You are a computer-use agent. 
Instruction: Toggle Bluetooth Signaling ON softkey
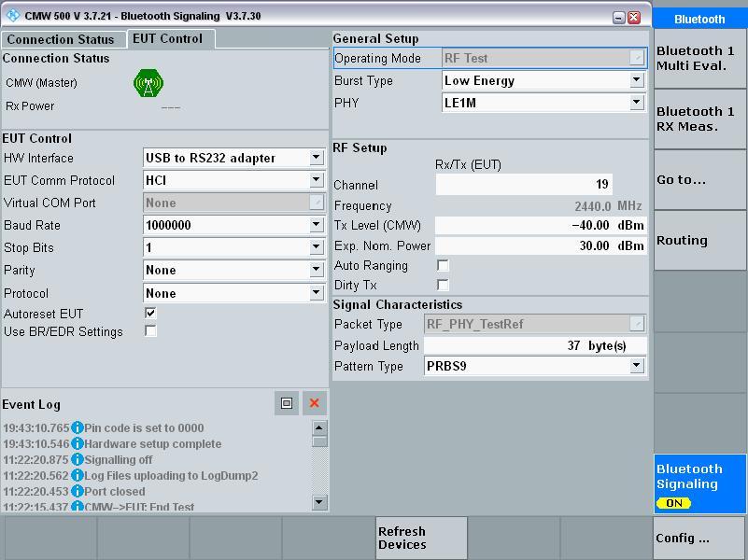(699, 483)
